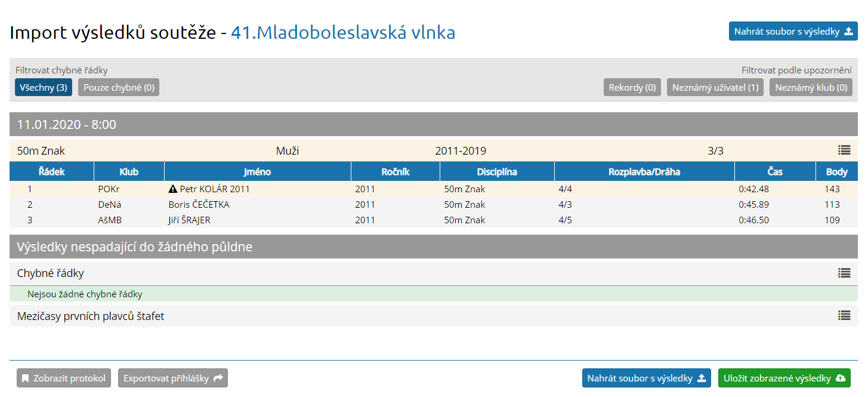Screen dimensions: 868x397
Task: Export entries with Exportovat přihlášky
Action: 173,378
